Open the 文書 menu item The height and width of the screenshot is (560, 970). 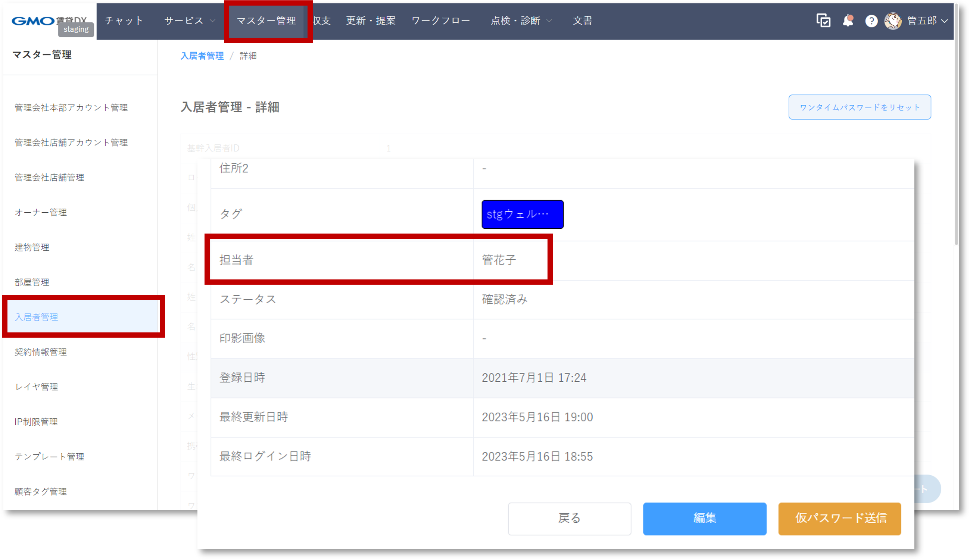582,21
